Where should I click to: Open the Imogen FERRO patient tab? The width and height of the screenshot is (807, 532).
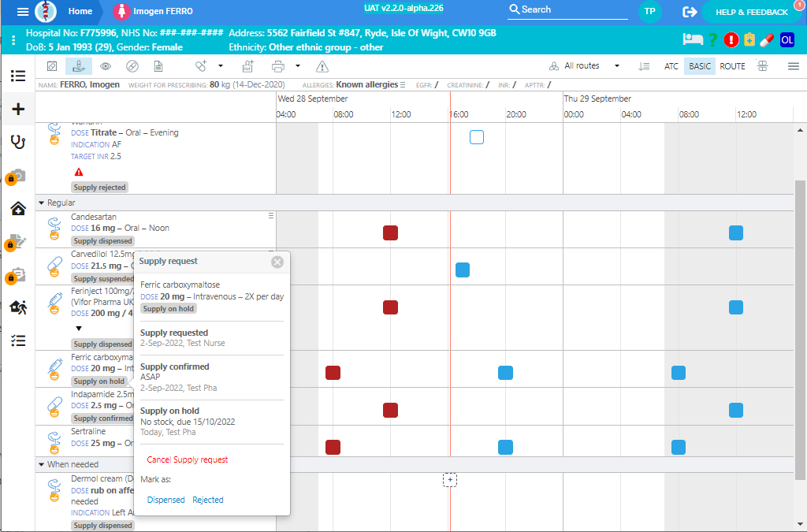click(154, 11)
